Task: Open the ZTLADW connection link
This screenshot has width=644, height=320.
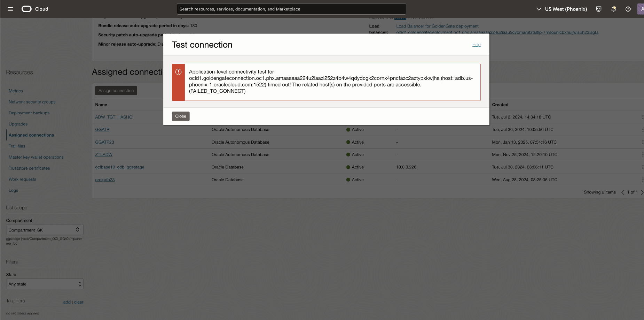Action: [104, 155]
